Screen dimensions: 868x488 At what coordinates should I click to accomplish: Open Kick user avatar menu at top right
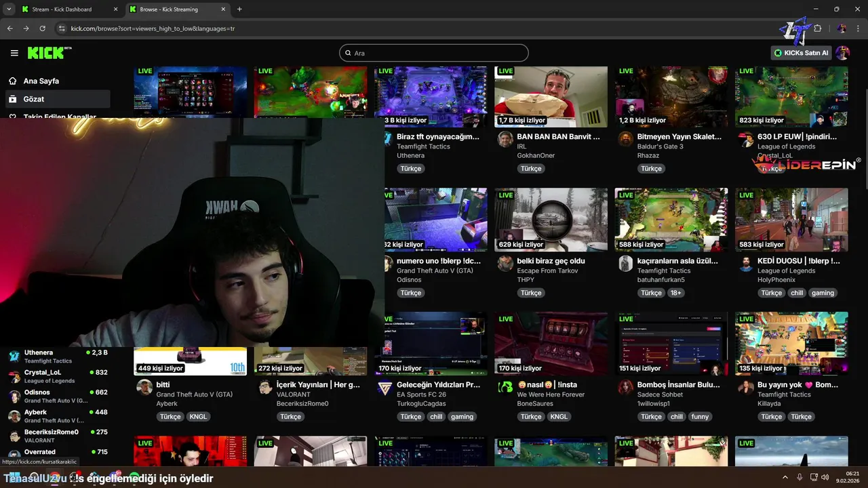tap(842, 53)
